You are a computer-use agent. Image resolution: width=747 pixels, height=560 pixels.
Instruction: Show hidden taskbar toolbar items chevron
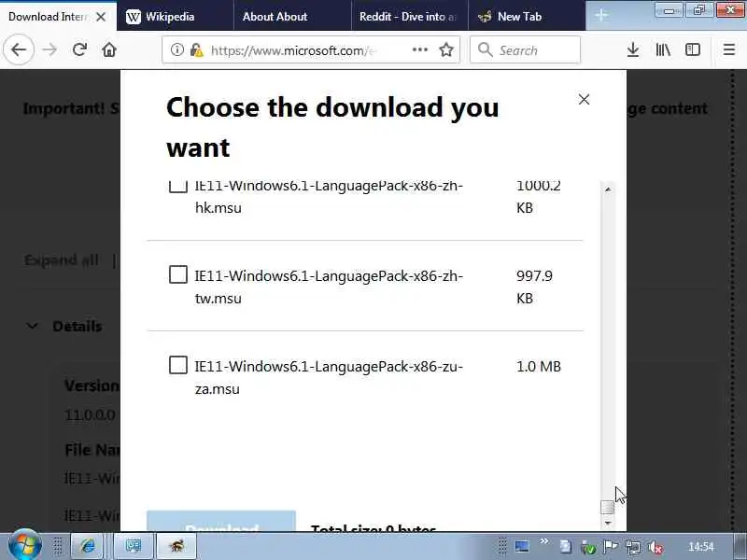pos(543,541)
